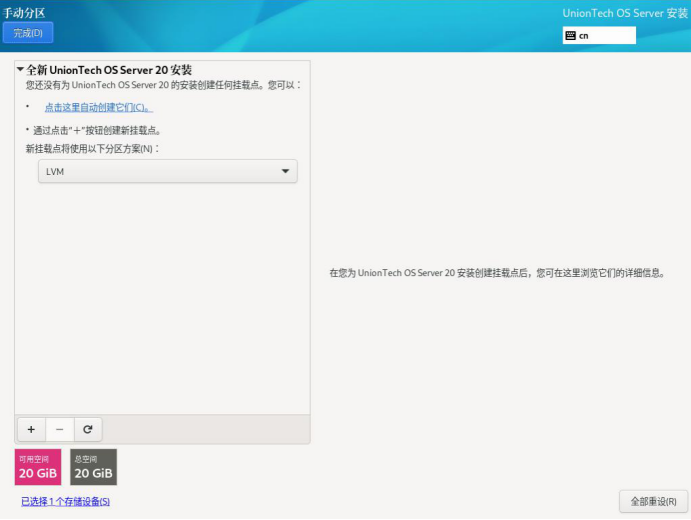Click the keyboard icon beside cn

(570, 35)
